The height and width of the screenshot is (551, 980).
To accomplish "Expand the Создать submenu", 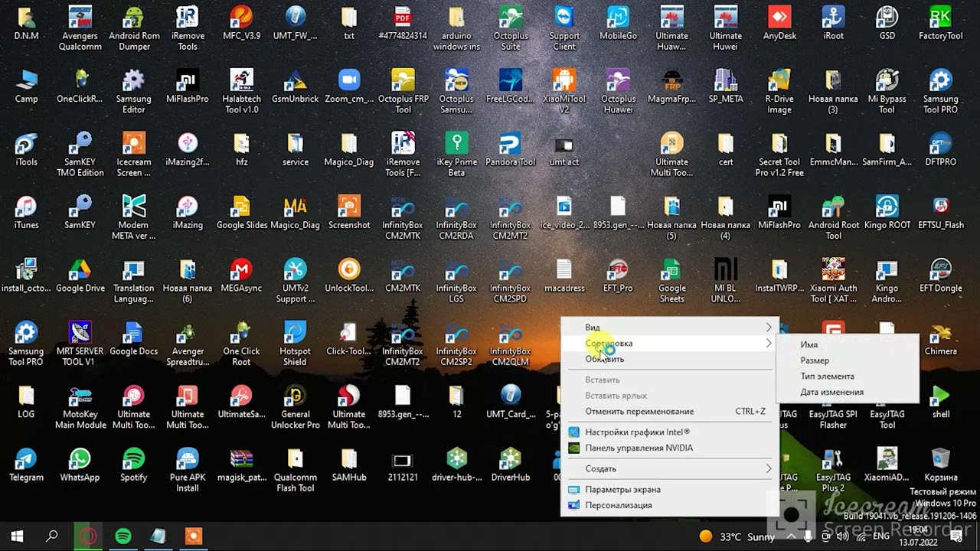I will click(670, 468).
